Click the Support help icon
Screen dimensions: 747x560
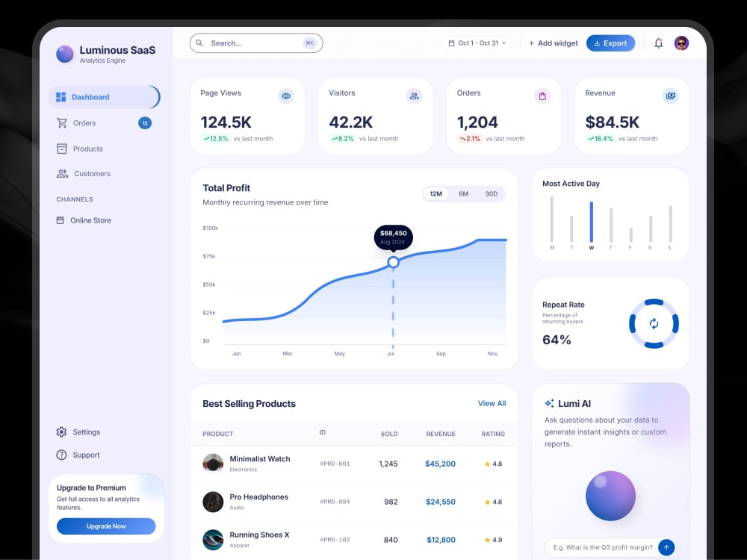tap(61, 455)
